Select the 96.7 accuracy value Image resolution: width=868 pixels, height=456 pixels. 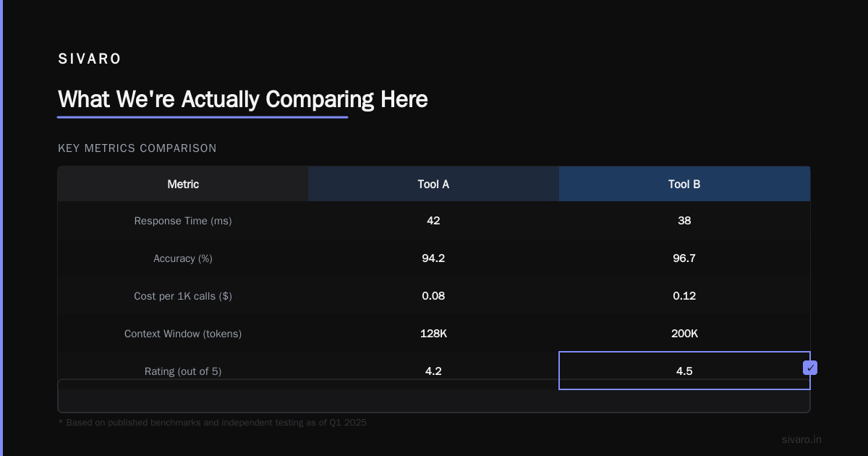[x=684, y=258]
